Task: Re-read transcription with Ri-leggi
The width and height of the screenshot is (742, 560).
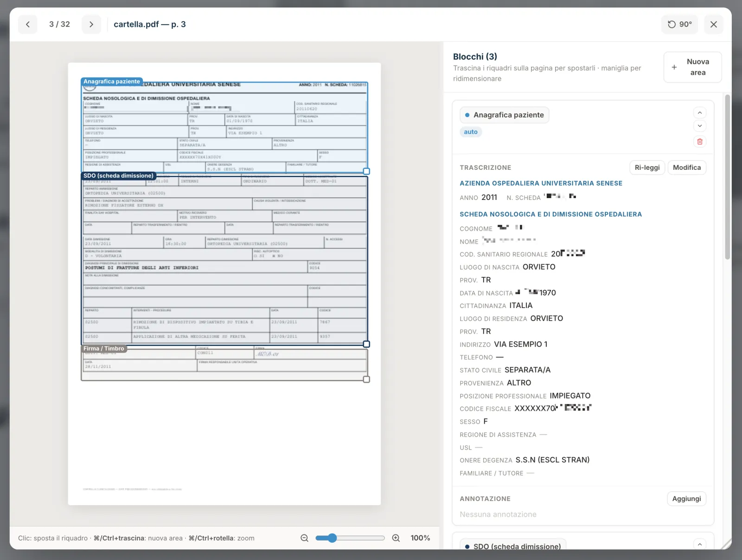Action: click(647, 167)
